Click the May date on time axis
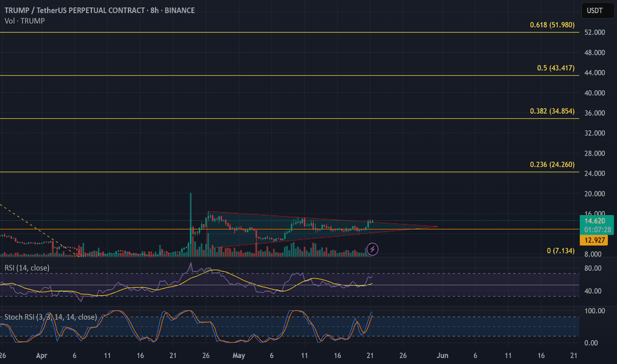617x364 pixels. click(238, 356)
